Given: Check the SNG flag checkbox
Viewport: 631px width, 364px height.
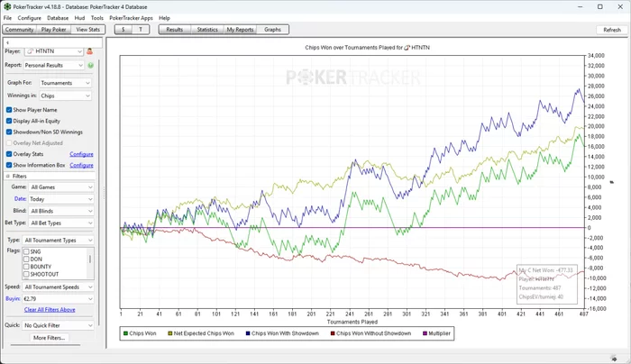Looking at the screenshot, I should [26, 251].
